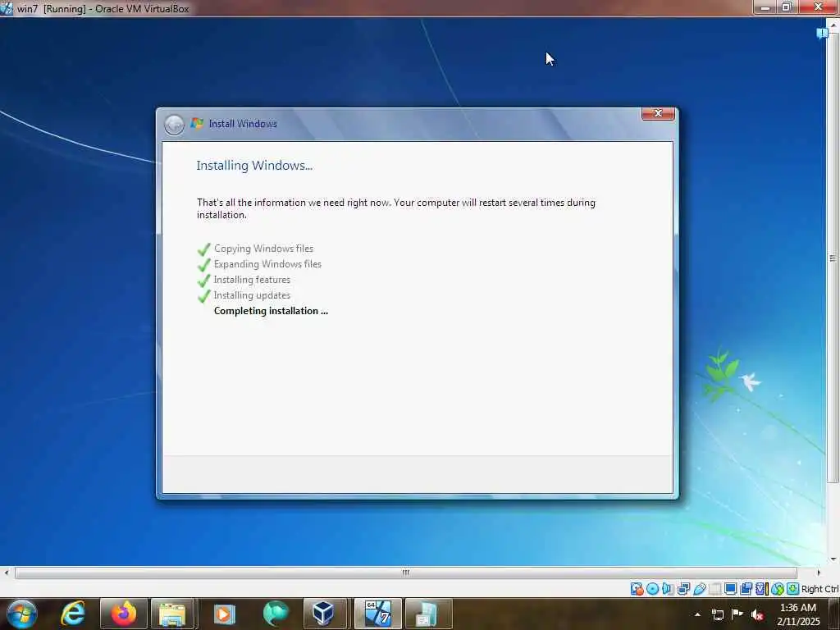The image size is (840, 630).
Task: Open the teal bird app in taskbar
Action: 276,614
